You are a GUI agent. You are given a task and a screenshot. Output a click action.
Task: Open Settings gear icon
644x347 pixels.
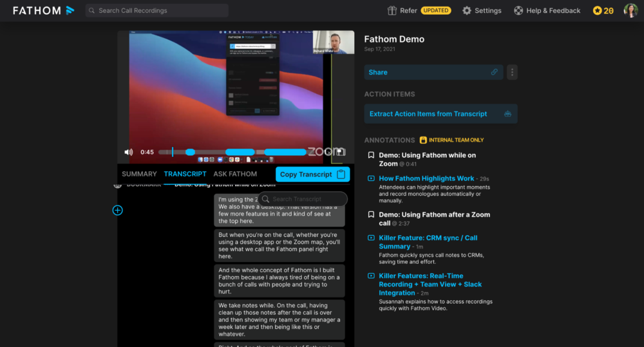point(466,11)
